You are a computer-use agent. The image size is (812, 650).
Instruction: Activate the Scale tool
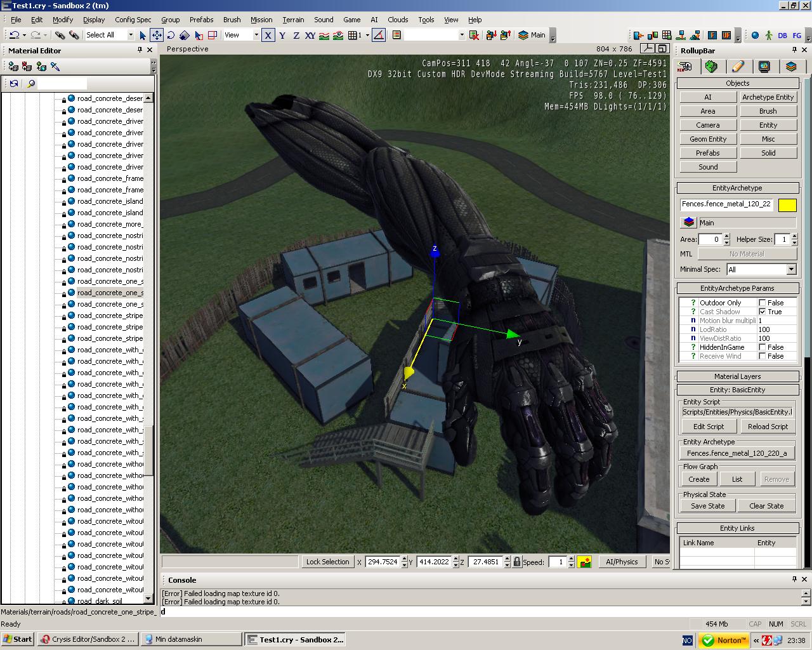coord(185,35)
